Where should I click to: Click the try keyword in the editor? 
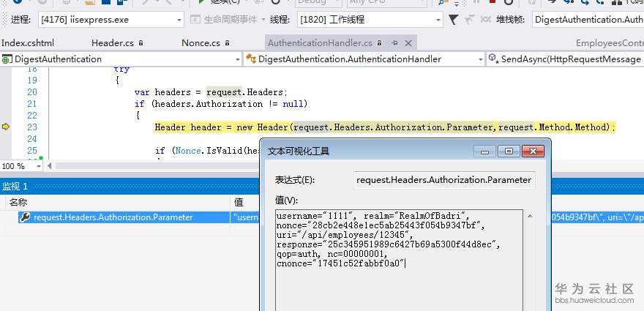[122, 69]
